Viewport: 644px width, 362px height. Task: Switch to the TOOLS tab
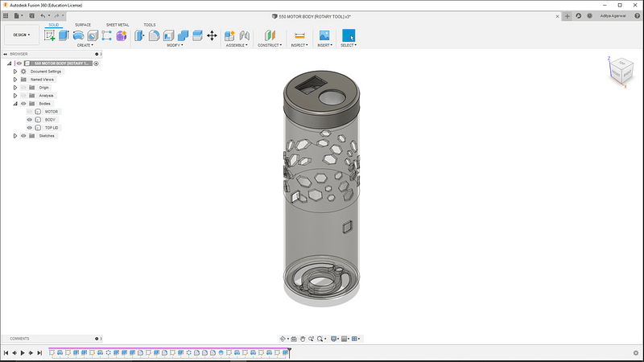[x=150, y=25]
